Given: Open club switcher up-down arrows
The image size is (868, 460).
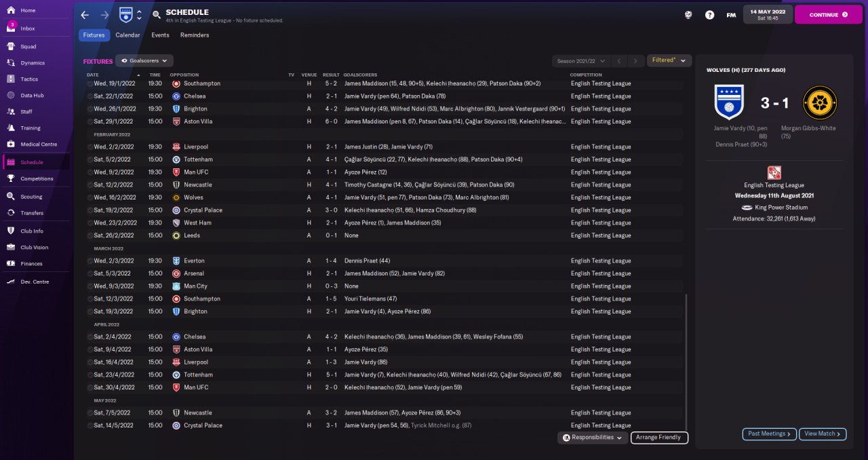Looking at the screenshot, I should 139,14.
